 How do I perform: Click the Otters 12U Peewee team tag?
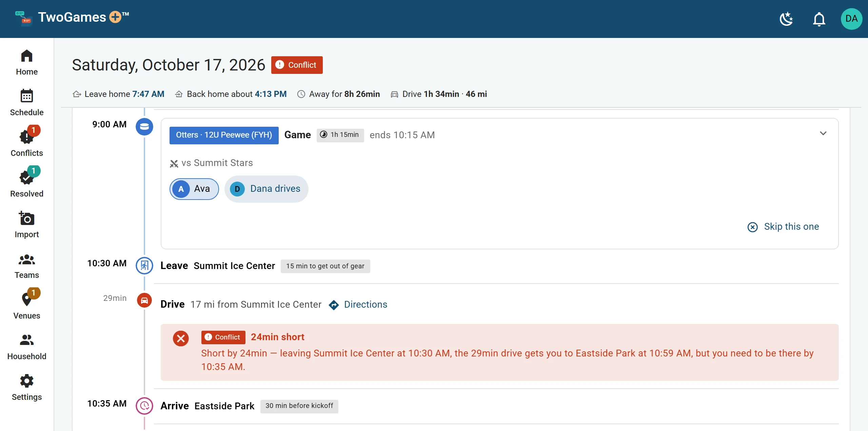(x=224, y=135)
